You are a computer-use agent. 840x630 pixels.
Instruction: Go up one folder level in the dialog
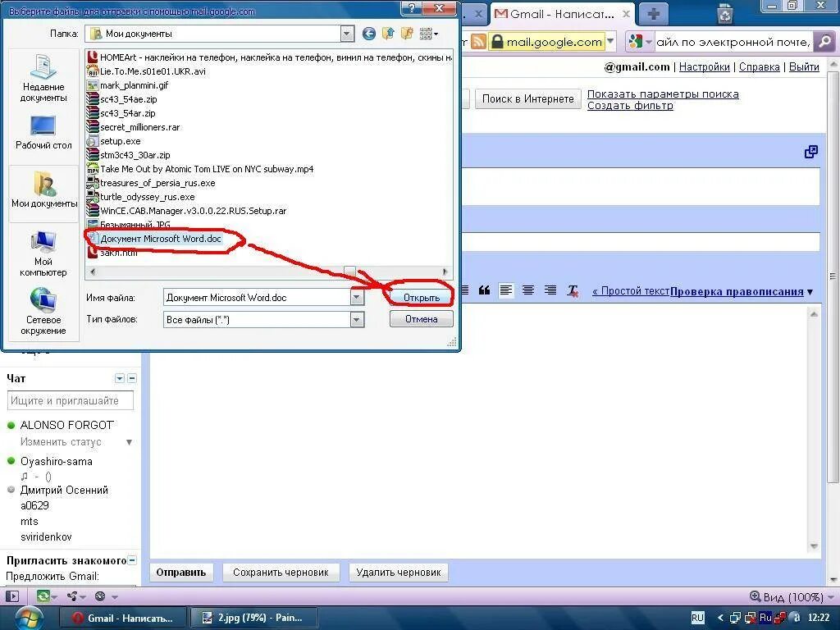388,34
